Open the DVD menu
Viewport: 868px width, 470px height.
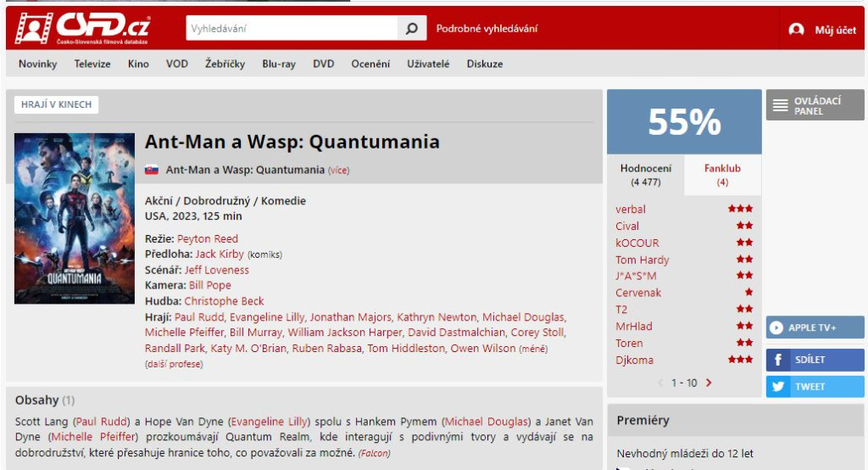[x=323, y=64]
